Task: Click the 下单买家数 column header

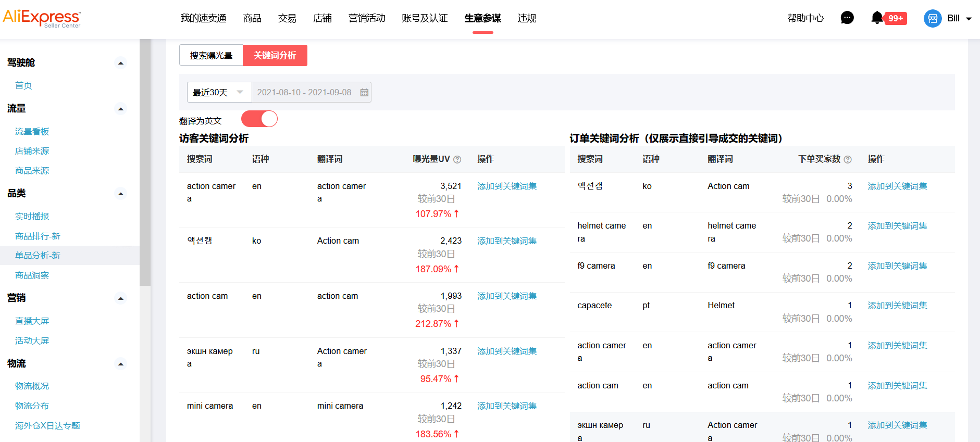Action: pos(819,159)
